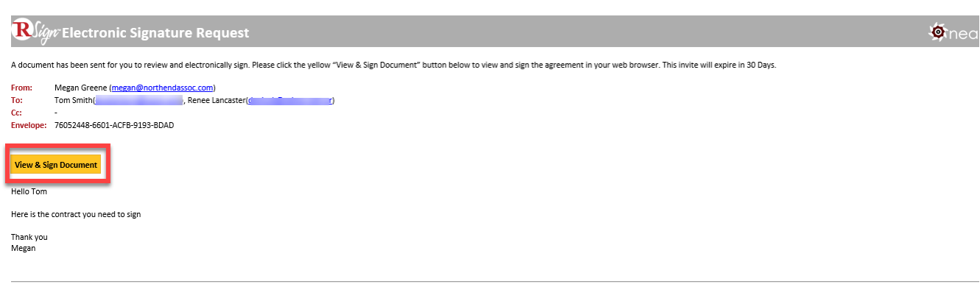Click the Hello Tom greeting text
Screen dimensions: 980x287
tap(29, 192)
